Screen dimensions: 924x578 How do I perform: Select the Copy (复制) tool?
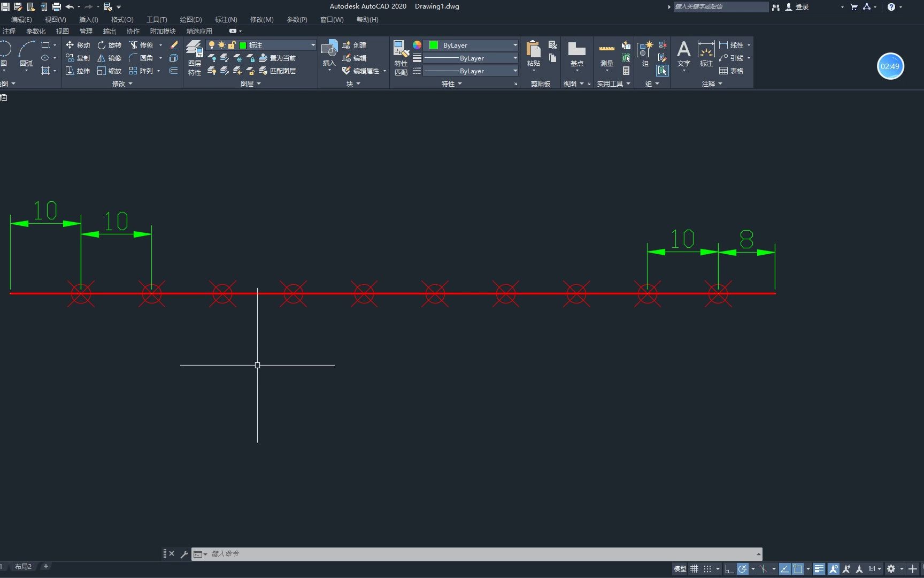click(x=78, y=58)
